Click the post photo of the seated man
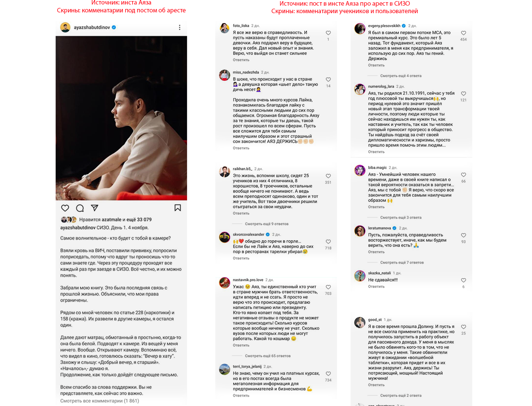Image resolution: width=532 pixels, height=406 pixels. (x=121, y=118)
